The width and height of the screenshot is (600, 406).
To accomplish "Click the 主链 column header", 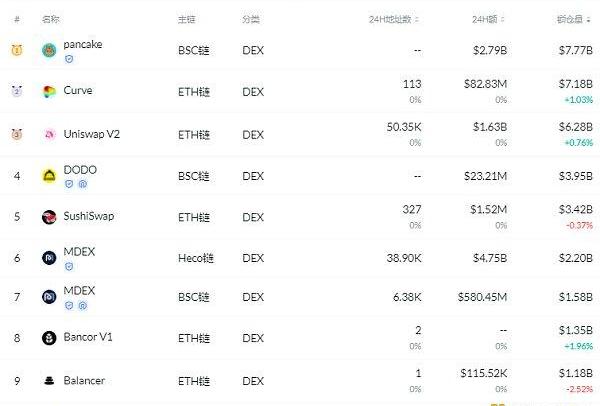I will 186,19.
